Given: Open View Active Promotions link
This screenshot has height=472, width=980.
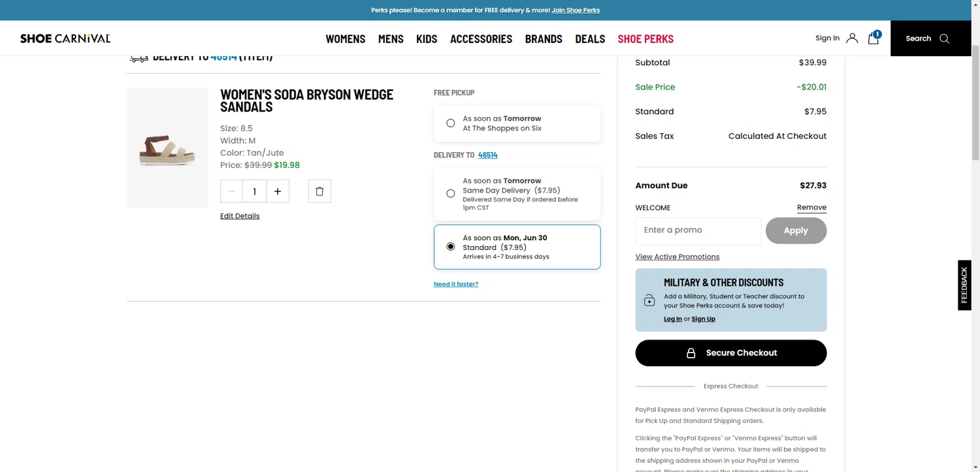Looking at the screenshot, I should (678, 257).
